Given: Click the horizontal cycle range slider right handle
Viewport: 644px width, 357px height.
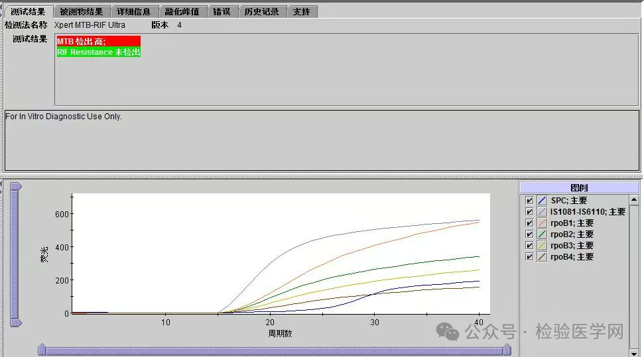Looking at the screenshot, I should (x=507, y=350).
